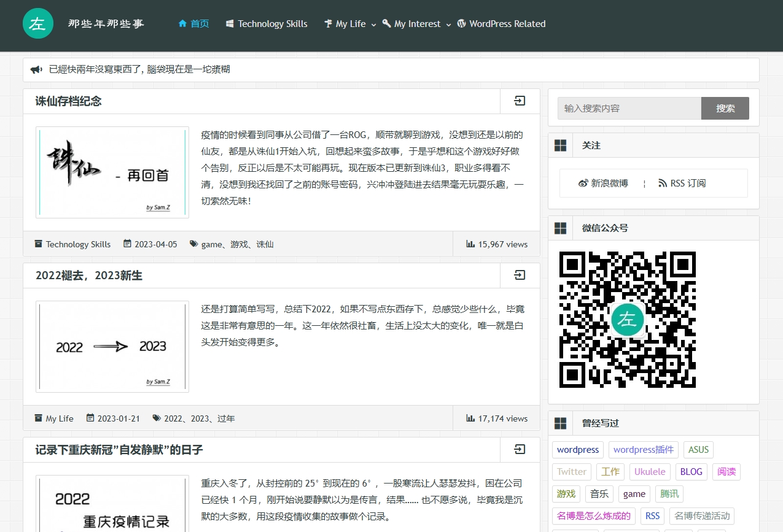Subscribe via the RSS 订阅 link
Screen dimensions: 783x532
coord(682,183)
